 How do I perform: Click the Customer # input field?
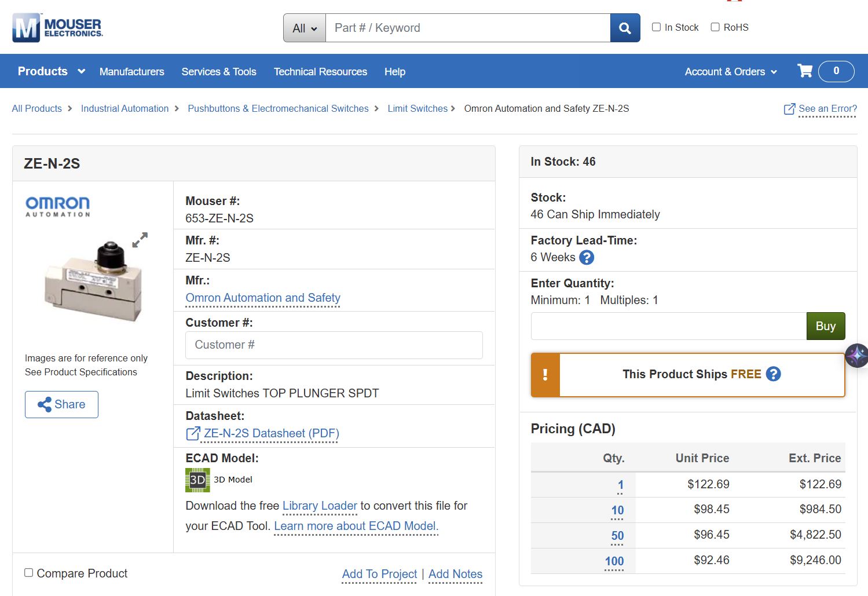(x=334, y=345)
